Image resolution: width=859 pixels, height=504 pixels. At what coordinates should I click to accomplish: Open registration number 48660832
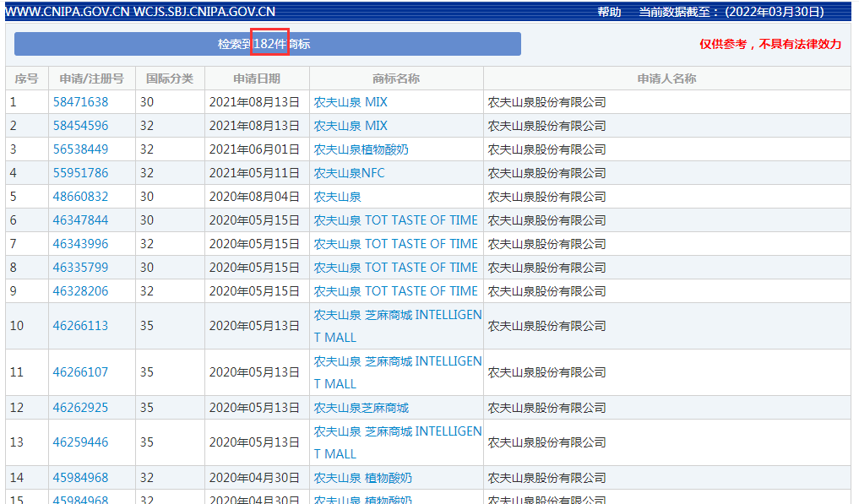(x=80, y=196)
